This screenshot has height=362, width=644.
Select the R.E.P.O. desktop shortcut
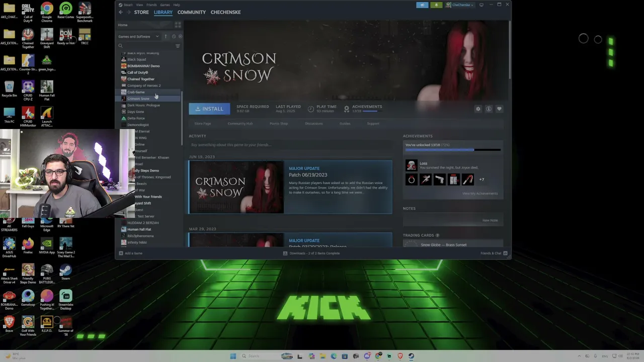point(47,324)
